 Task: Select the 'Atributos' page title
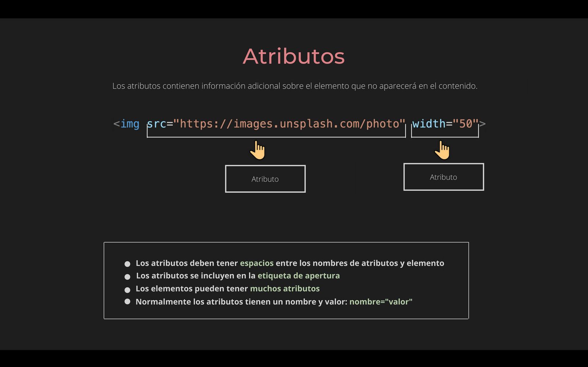click(x=294, y=56)
